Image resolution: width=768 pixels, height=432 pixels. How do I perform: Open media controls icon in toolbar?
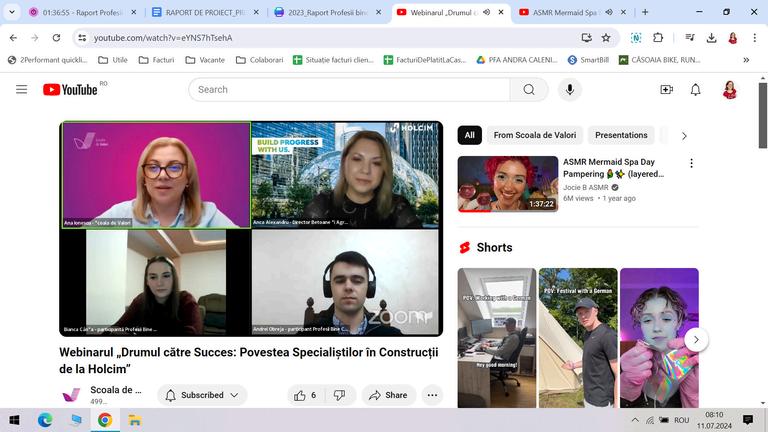pos(690,38)
